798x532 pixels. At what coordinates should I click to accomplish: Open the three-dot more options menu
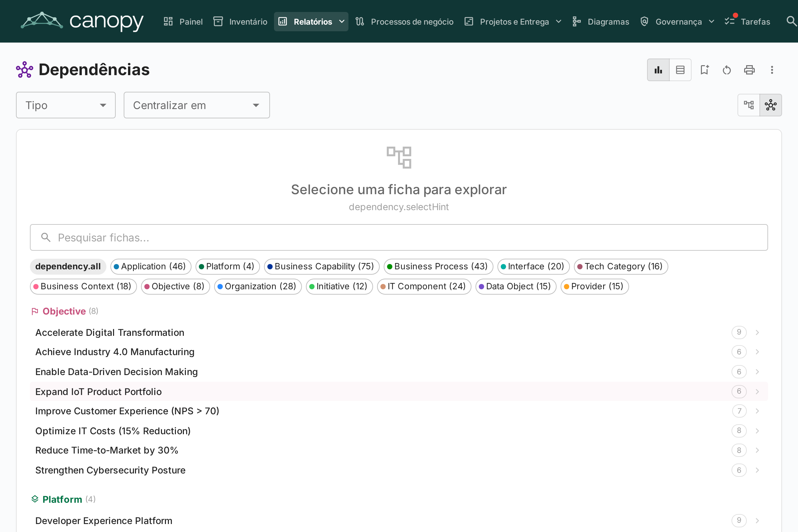point(772,70)
